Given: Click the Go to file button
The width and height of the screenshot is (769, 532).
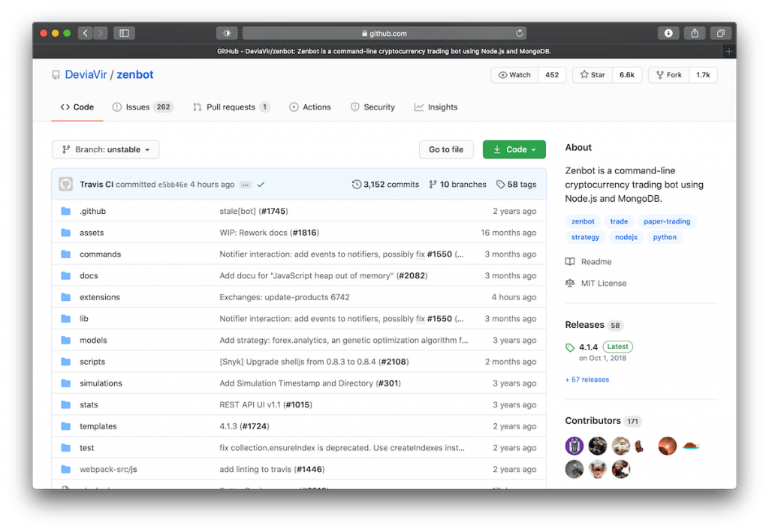Looking at the screenshot, I should pyautogui.click(x=446, y=149).
